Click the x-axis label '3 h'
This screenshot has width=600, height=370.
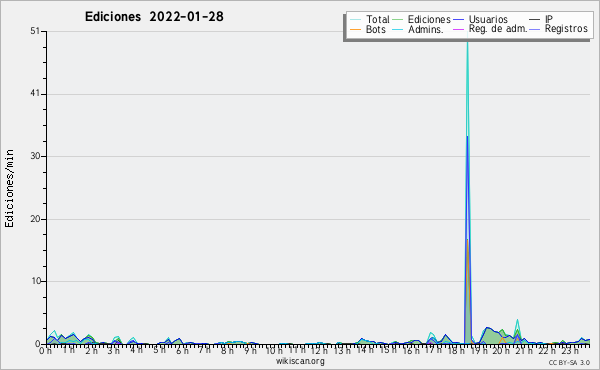pos(113,351)
